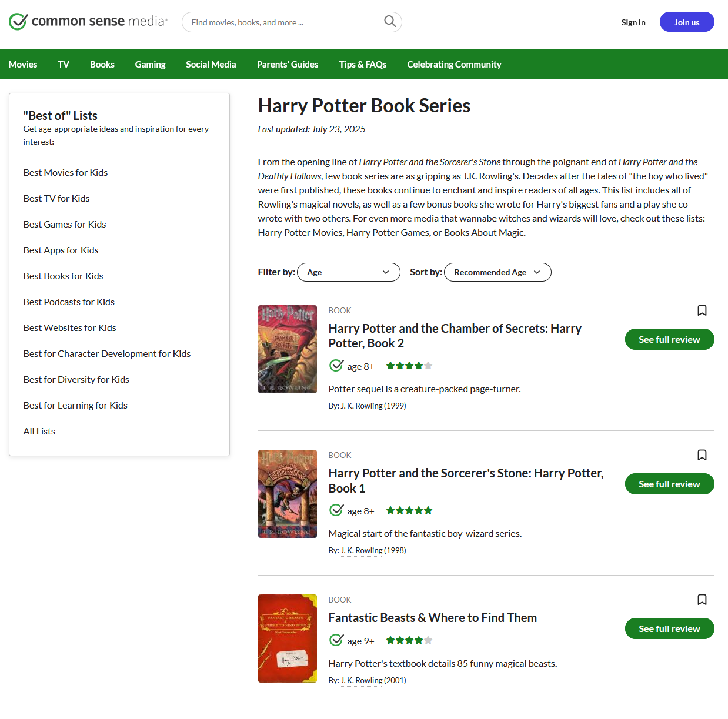This screenshot has width=728, height=719.
Task: Open Sorcerer's Stone book title
Action: click(466, 480)
